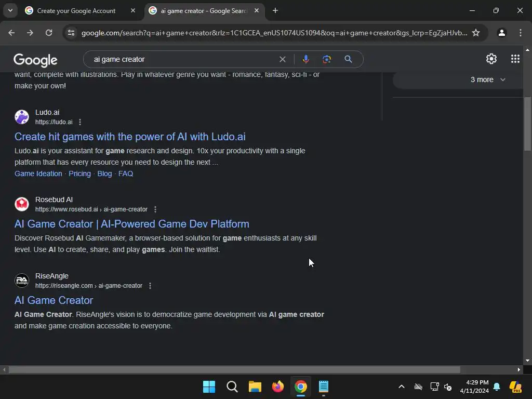Click the RiseAngle site favicon
Viewport: 532px width, 399px height.
coord(22,281)
